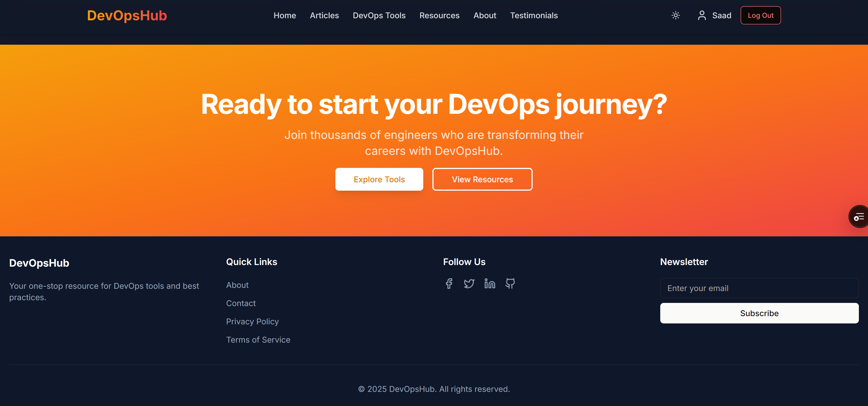Click the user profile icon beside Saad

coord(702,15)
